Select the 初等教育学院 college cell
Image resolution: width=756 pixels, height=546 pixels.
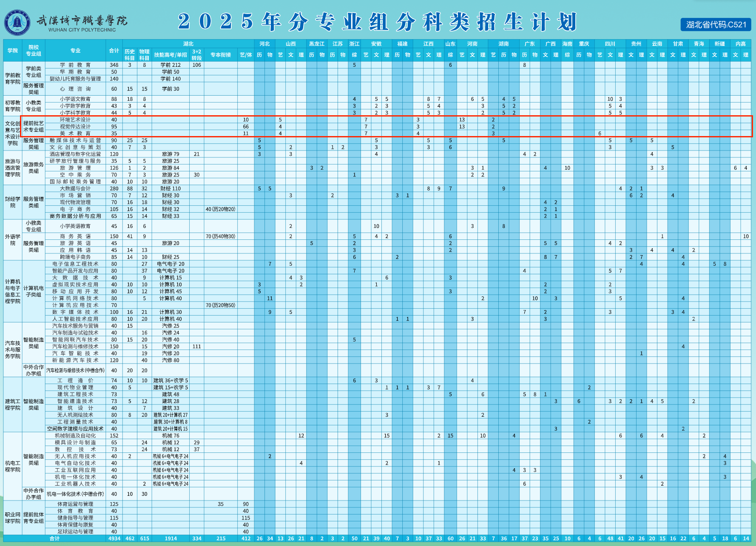(x=13, y=106)
